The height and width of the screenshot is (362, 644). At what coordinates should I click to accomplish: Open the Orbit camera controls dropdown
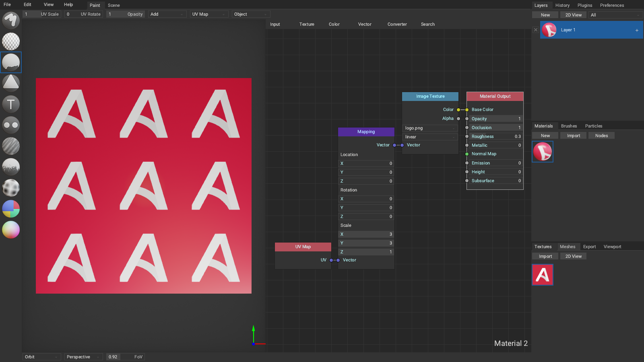tap(41, 357)
